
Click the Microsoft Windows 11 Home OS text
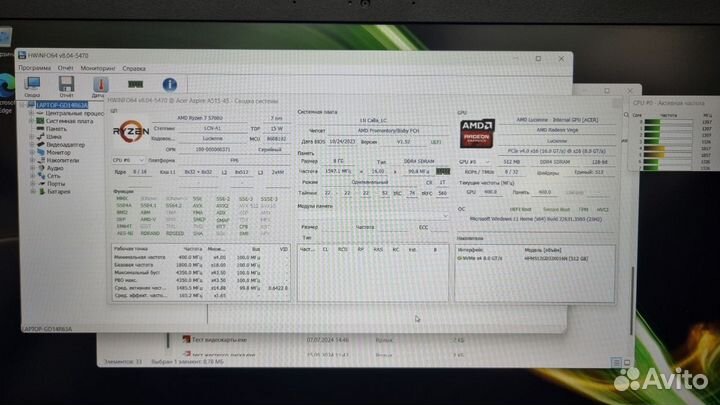535,219
